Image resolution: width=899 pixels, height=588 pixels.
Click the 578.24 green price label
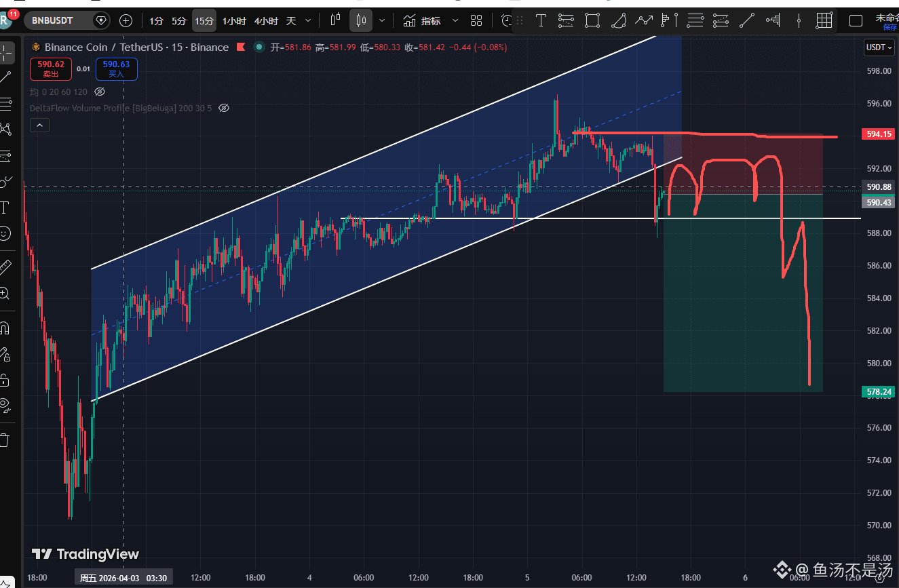879,391
